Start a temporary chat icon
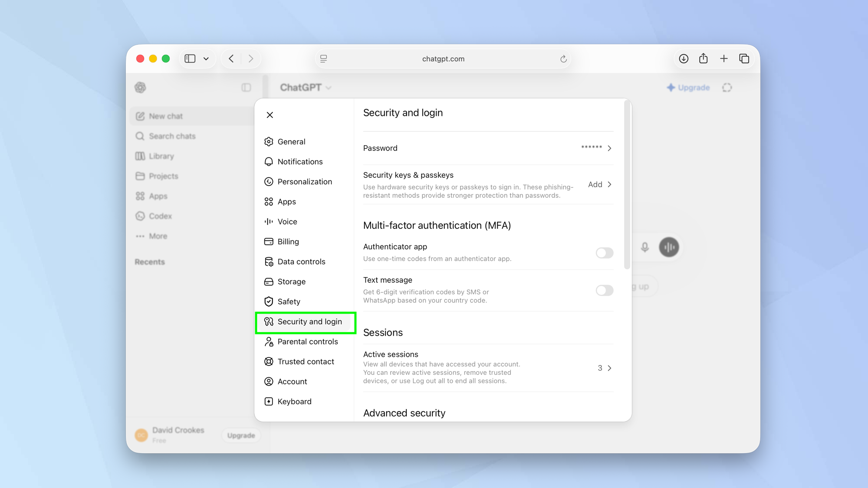868x488 pixels. [727, 88]
